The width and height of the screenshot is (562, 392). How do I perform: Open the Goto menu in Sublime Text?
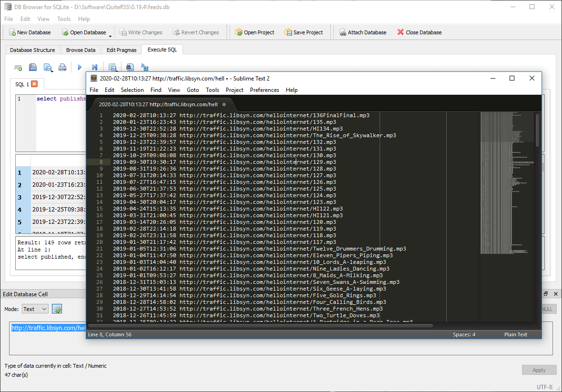pyautogui.click(x=192, y=90)
